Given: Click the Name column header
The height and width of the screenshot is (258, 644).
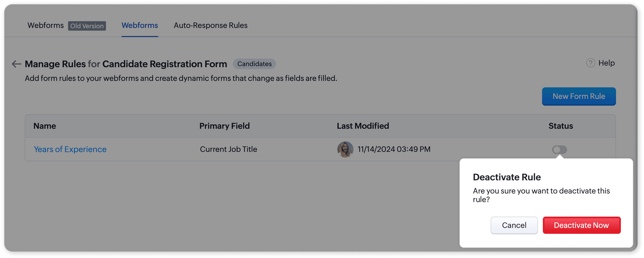Looking at the screenshot, I should click(x=45, y=126).
